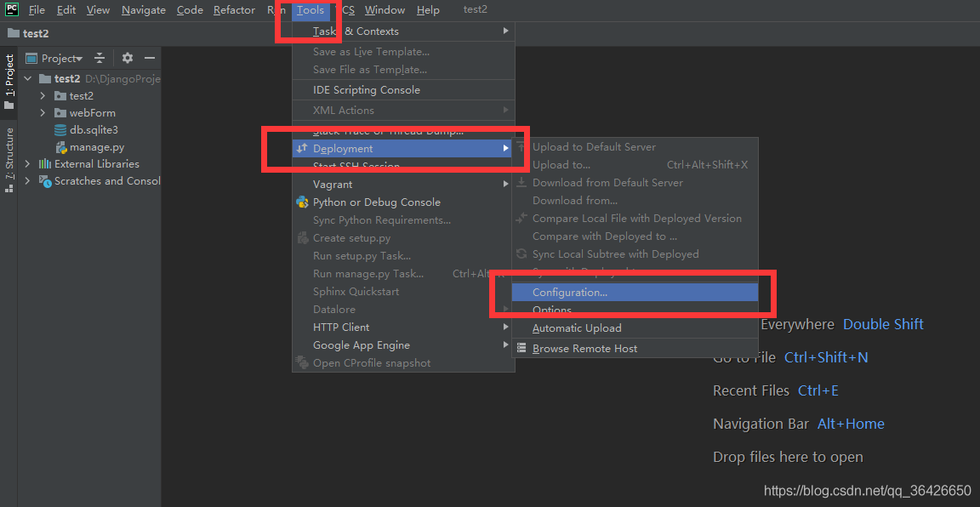Click the Python console icon
Viewport: 980px width, 507px height.
pos(302,202)
